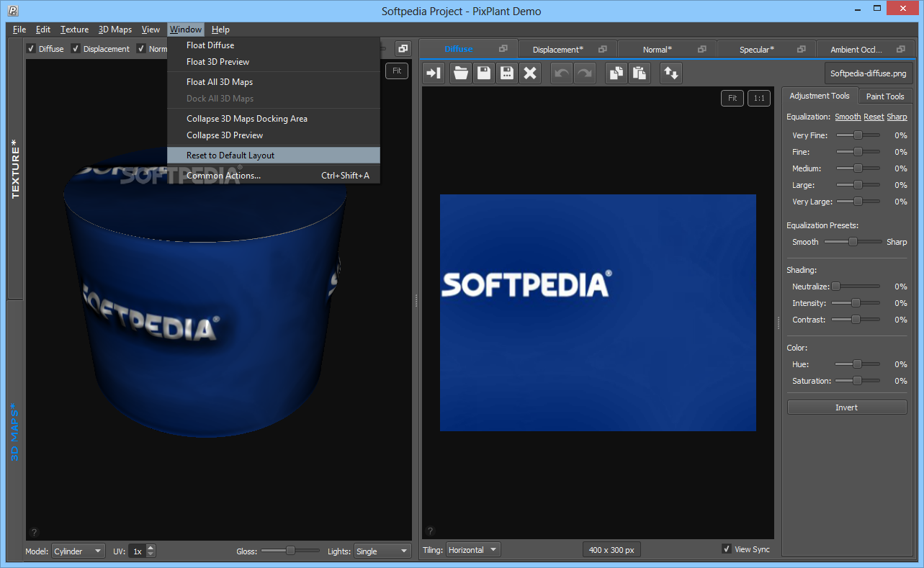924x568 pixels.
Task: Select Collapse 3D Maps Docking Area
Action: click(274, 119)
